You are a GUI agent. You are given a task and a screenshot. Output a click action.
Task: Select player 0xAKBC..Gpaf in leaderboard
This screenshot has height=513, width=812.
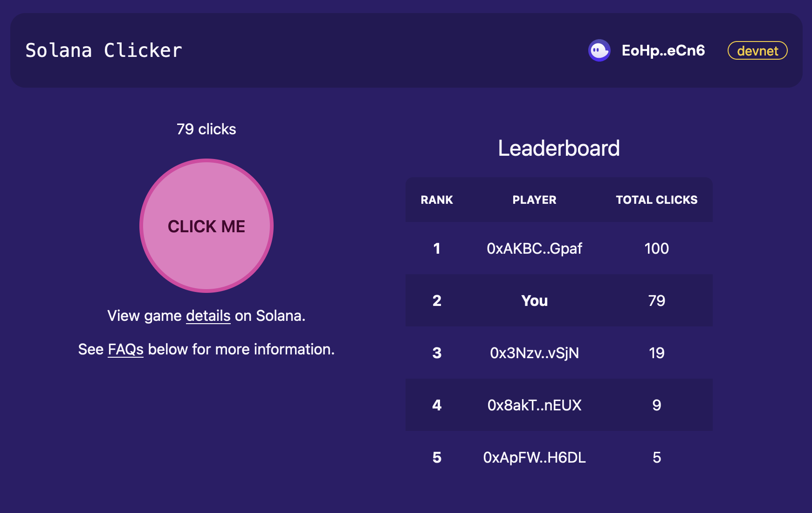tap(535, 249)
